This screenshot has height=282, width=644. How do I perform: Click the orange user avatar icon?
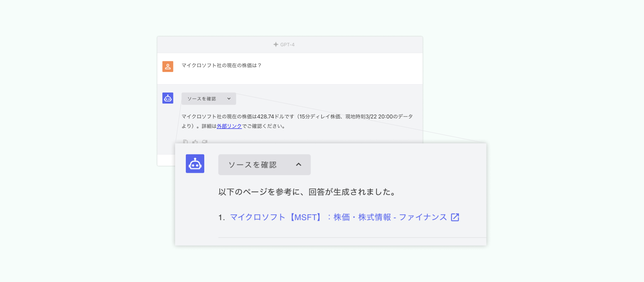coord(168,66)
